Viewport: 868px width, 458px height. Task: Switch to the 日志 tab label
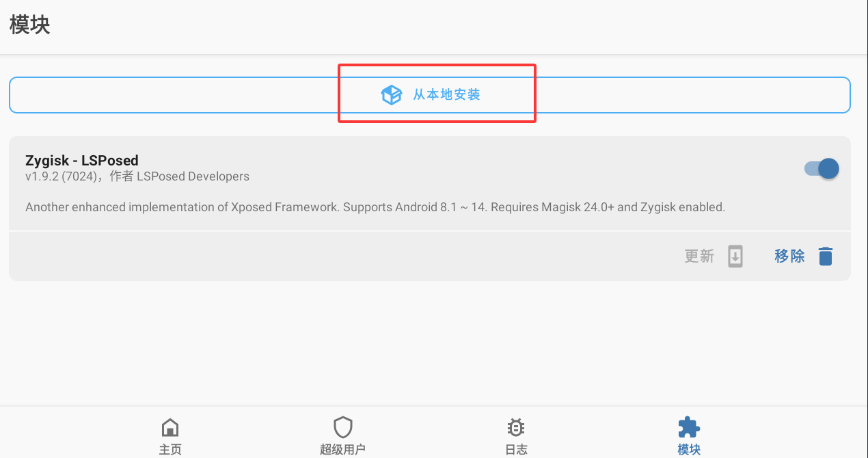pos(516,450)
